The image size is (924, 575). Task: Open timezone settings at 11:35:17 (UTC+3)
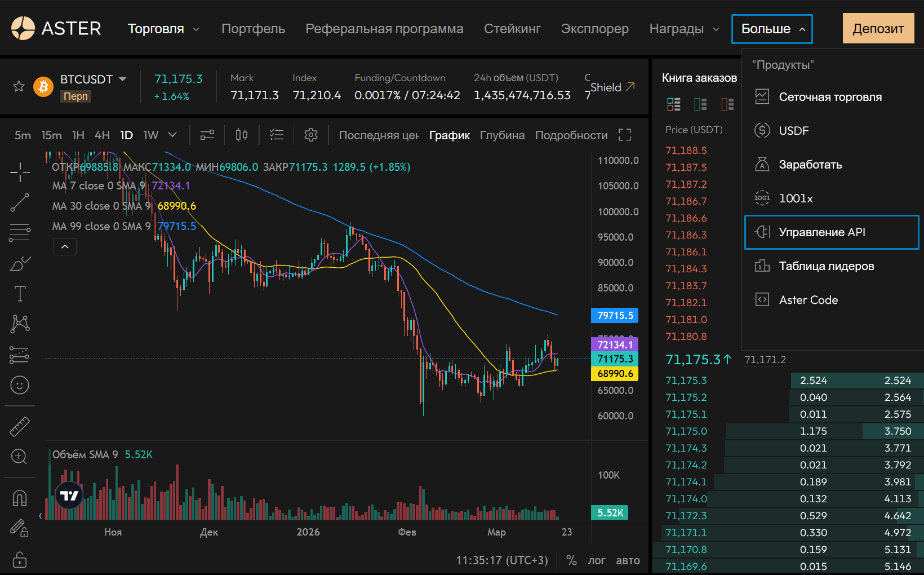502,560
